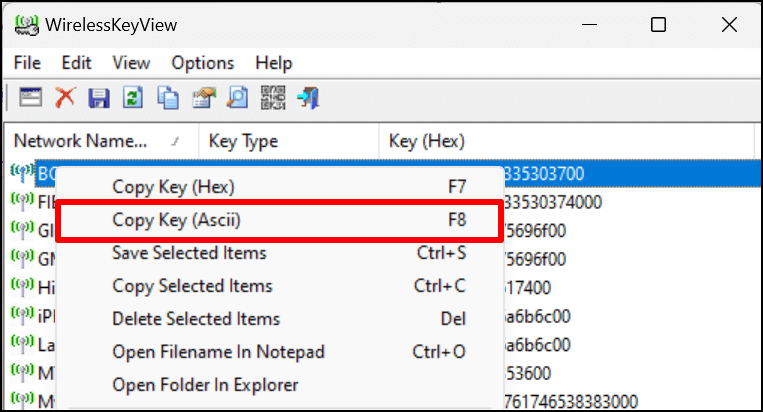Screen dimensions: 763x412
Task: Click the QR code toolbar icon
Action: (x=271, y=97)
